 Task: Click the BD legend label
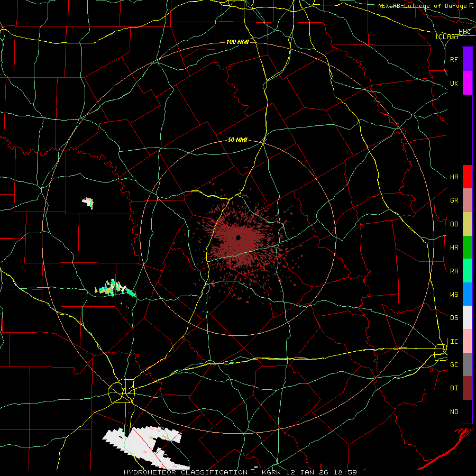[454, 224]
